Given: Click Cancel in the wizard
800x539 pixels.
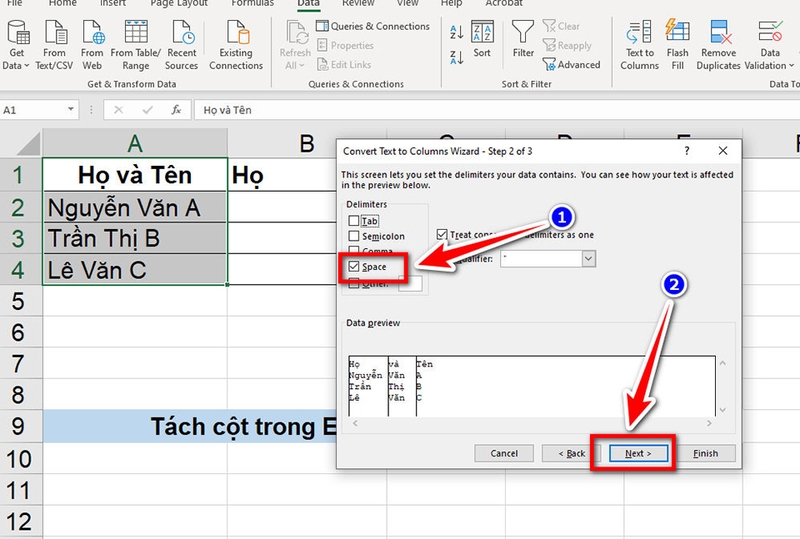Looking at the screenshot, I should [504, 453].
